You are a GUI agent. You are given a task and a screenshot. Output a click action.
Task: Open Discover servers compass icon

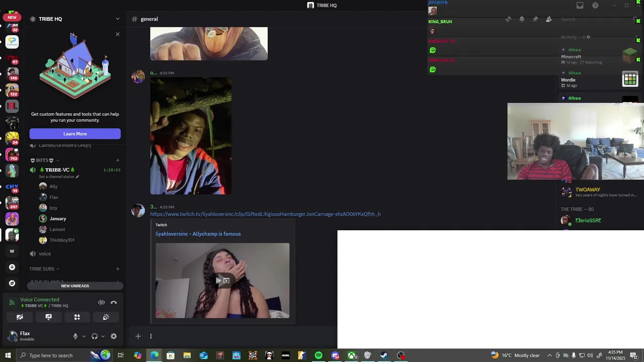12,283
